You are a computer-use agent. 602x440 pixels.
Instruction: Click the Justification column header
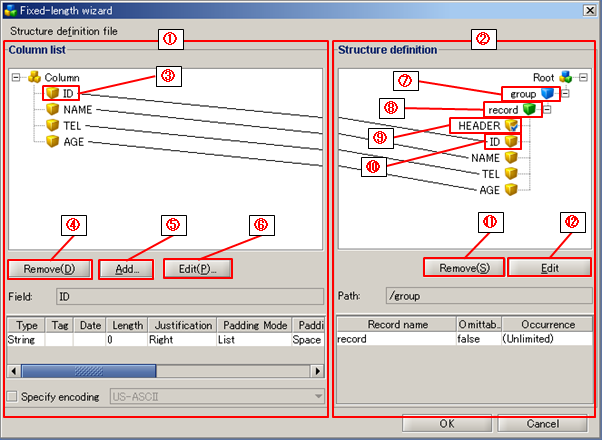[180, 325]
